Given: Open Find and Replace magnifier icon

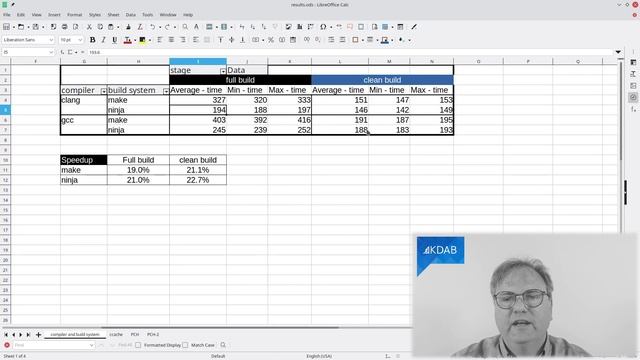Looking at the screenshot, I should coord(185,27).
